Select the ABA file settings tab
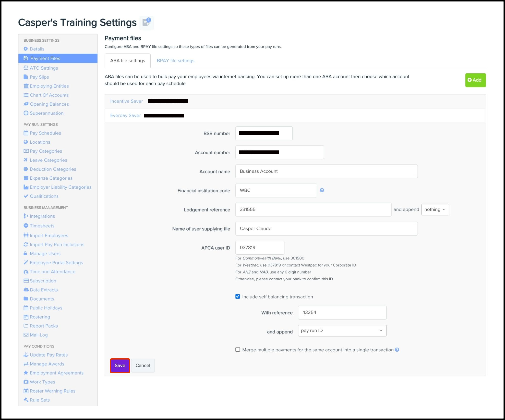Image resolution: width=505 pixels, height=420 pixels. [127, 61]
